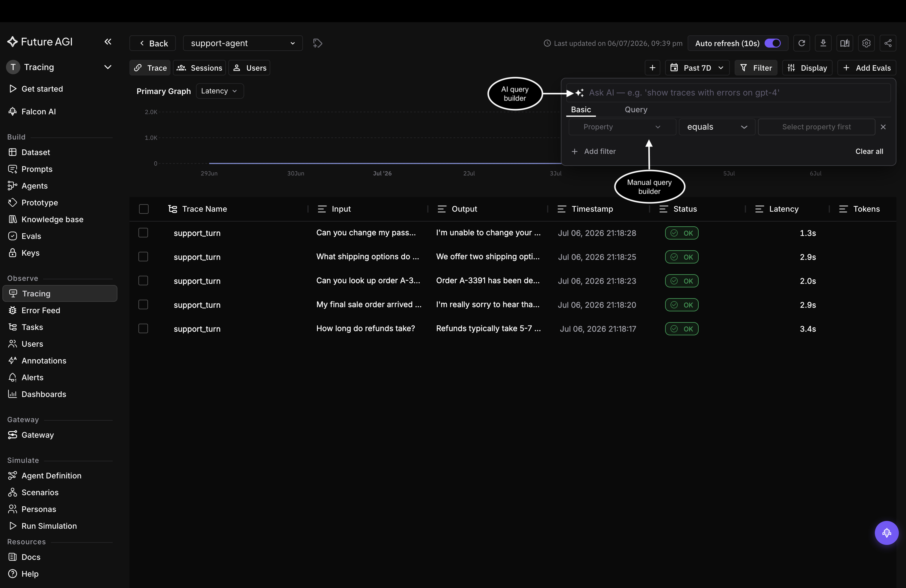This screenshot has width=906, height=588.
Task: Click OK status of the 1.3s trace
Action: 681,233
